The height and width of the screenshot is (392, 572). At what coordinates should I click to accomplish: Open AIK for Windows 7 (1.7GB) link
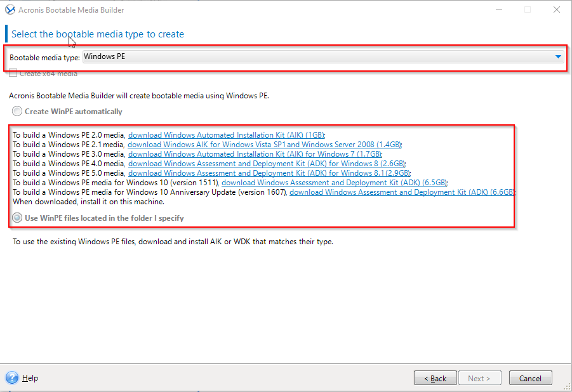click(255, 154)
